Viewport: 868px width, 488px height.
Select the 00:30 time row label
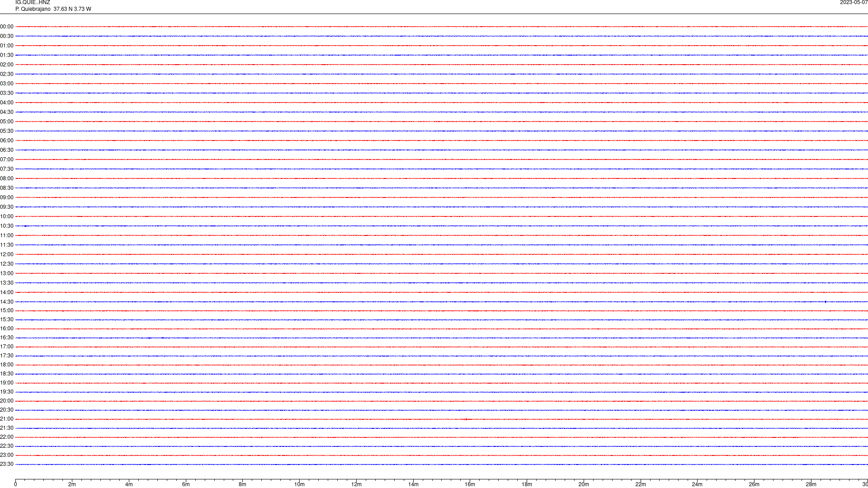[7, 36]
